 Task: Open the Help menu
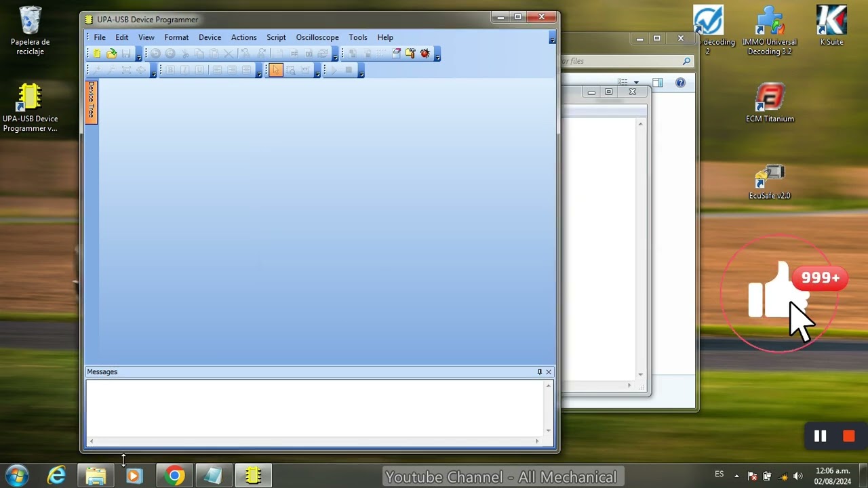point(385,37)
